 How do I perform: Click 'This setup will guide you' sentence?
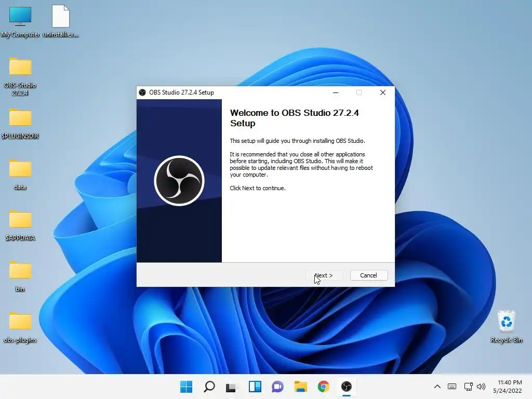pyautogui.click(x=297, y=140)
